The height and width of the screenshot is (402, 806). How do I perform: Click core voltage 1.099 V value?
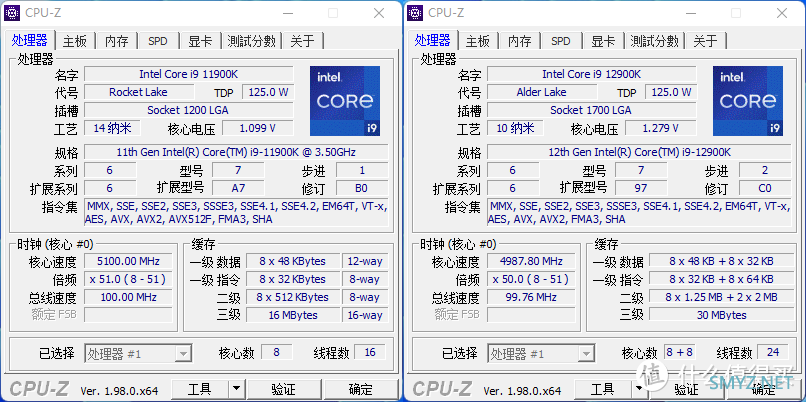[x=258, y=128]
